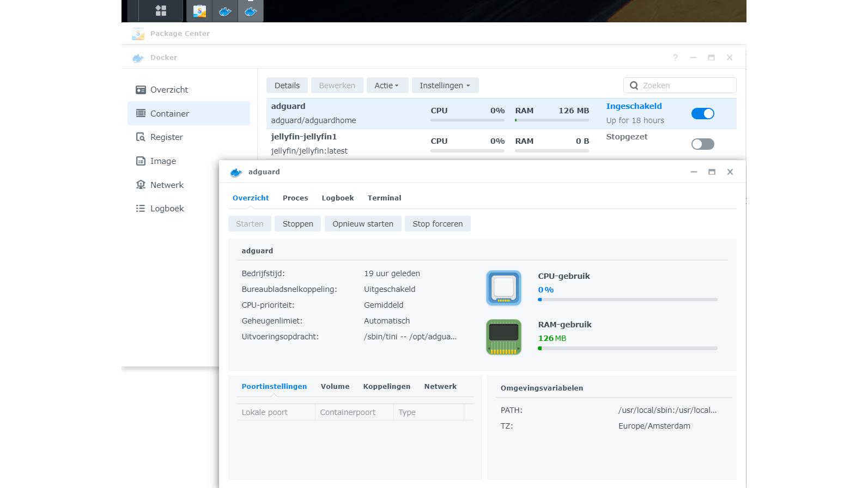
Task: Open the Terminal tab
Action: tap(384, 198)
